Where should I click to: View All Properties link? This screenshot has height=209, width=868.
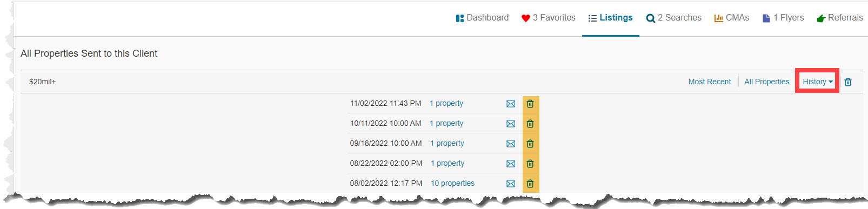coord(766,82)
